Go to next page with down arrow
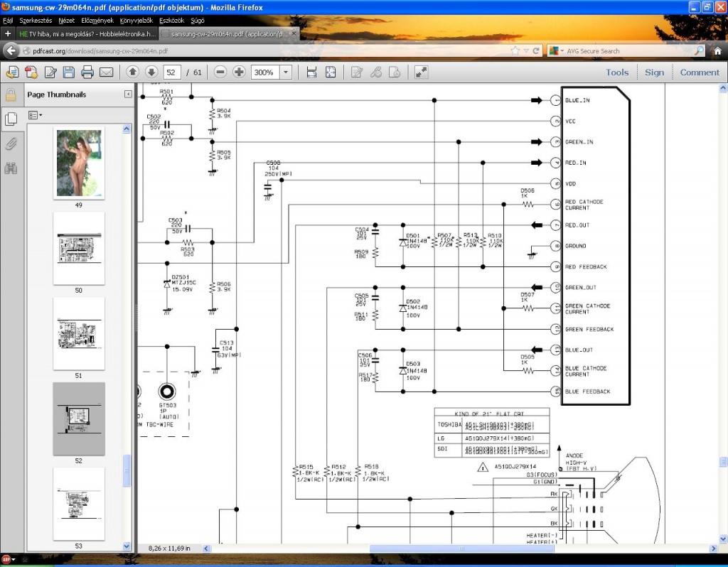The image size is (728, 567). point(151,72)
